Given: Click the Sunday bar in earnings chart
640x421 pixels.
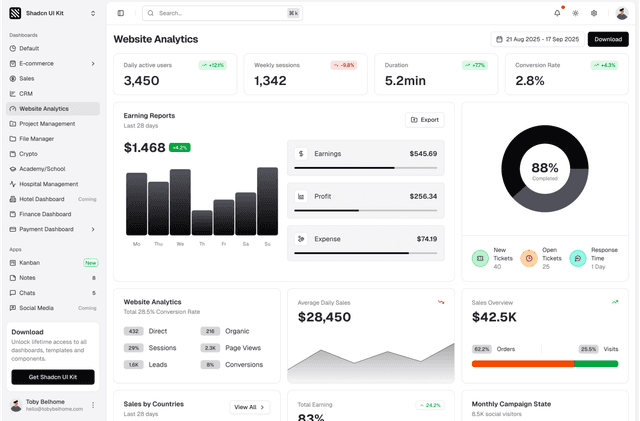Looking at the screenshot, I should [x=267, y=201].
